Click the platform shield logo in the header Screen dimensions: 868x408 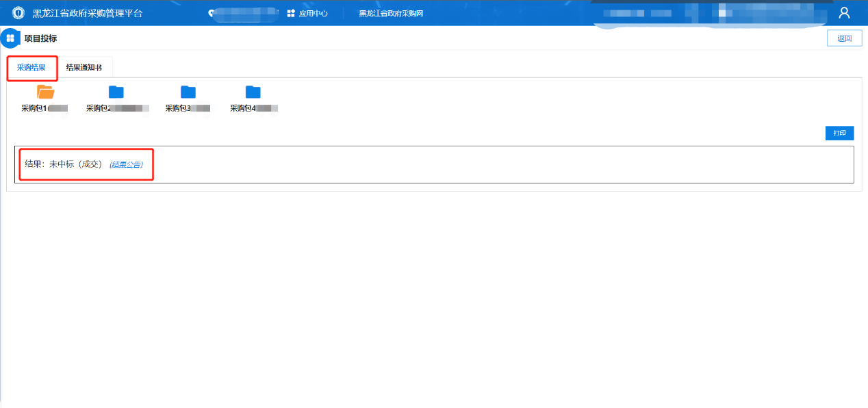[18, 13]
